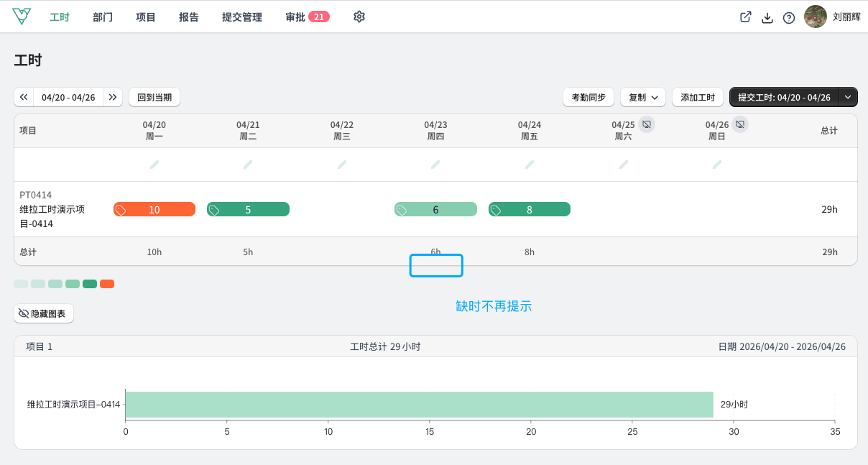Click the 考勤同步 button
The width and height of the screenshot is (868, 465).
click(588, 97)
